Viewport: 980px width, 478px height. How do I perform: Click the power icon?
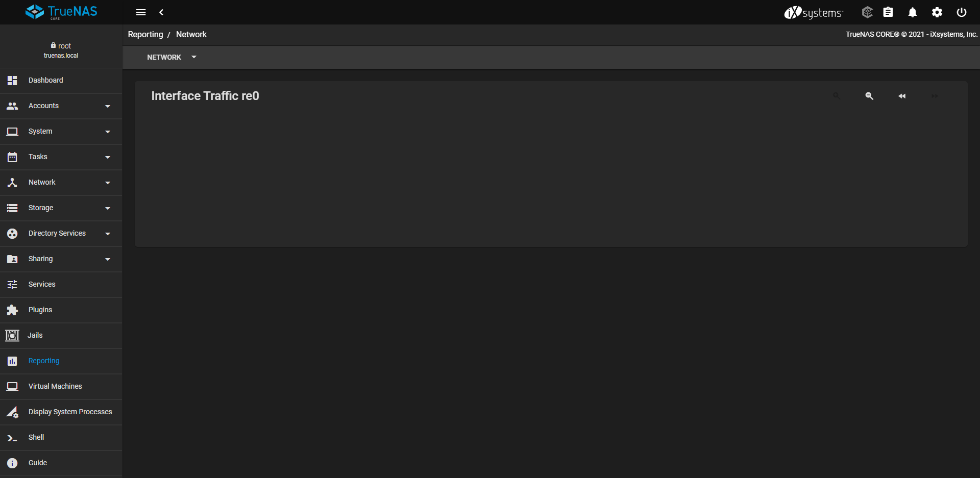coord(962,12)
